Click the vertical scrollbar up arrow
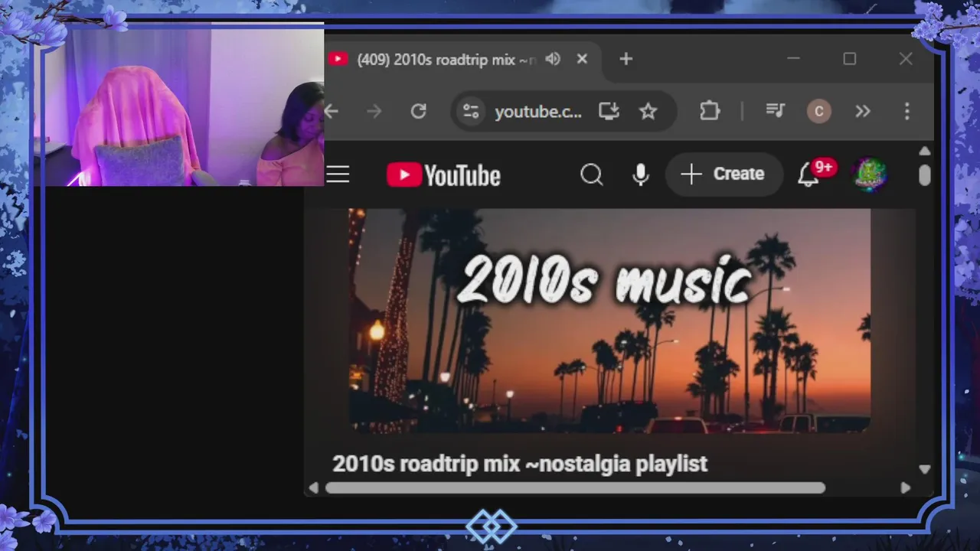 pyautogui.click(x=924, y=151)
